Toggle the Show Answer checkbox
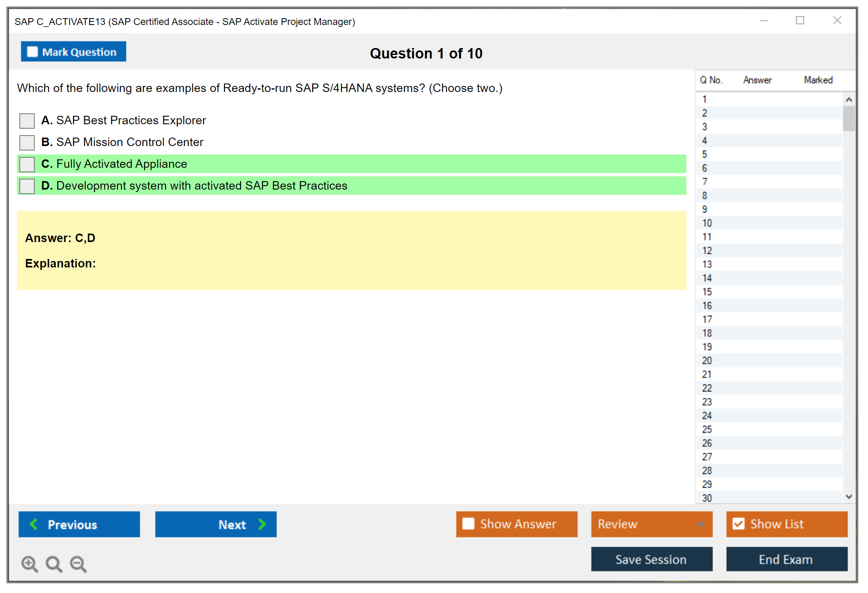 point(468,524)
